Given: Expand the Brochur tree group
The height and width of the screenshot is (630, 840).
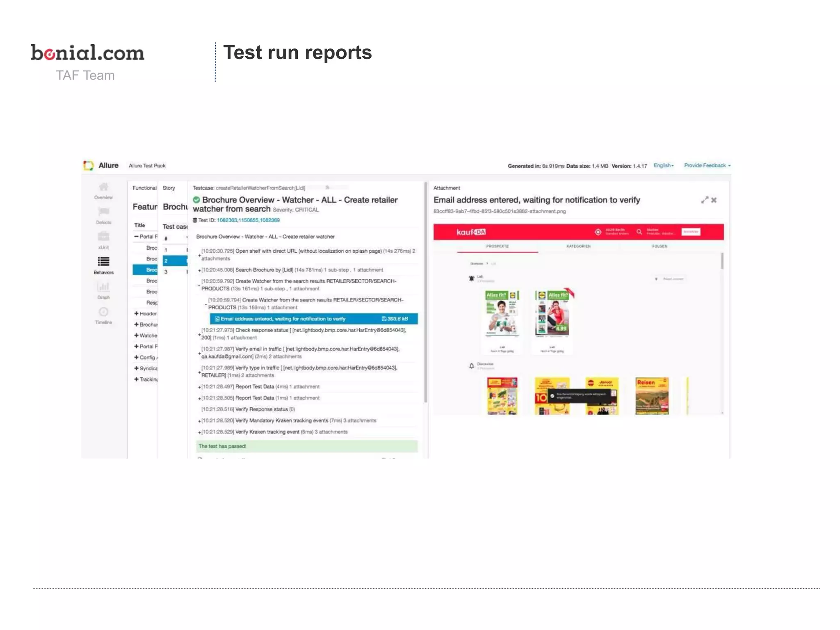Looking at the screenshot, I should coord(136,324).
